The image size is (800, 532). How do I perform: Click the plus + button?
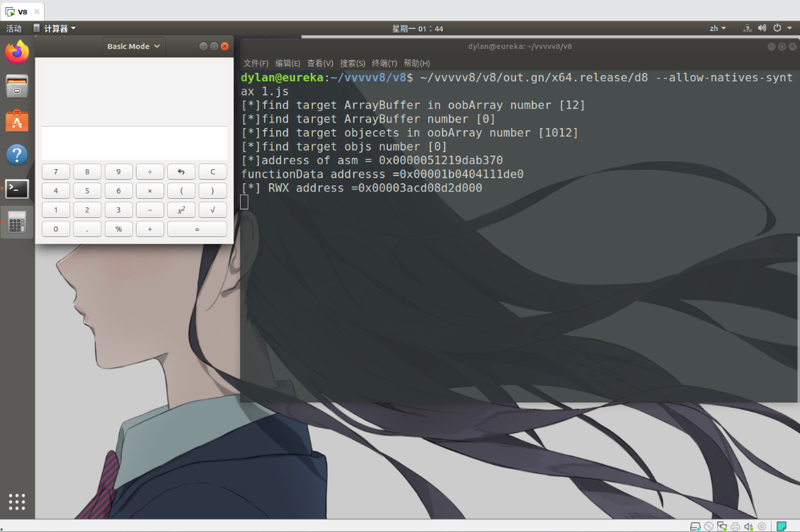(150, 229)
